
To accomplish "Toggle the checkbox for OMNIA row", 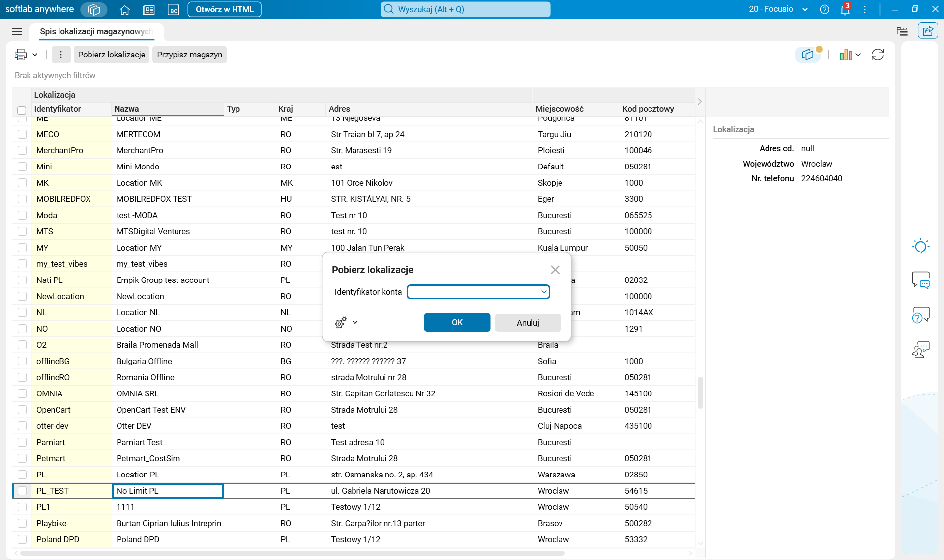I will click(22, 393).
